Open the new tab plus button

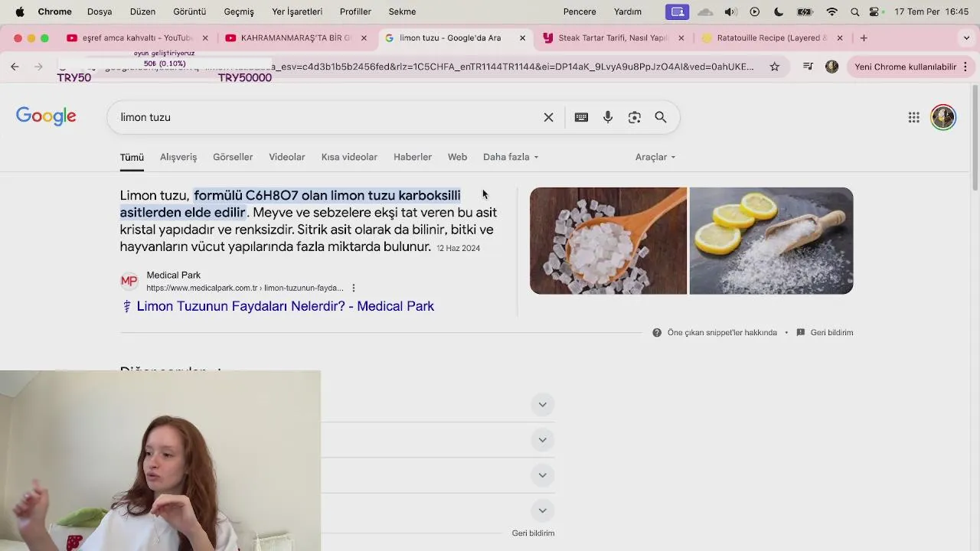pos(864,37)
